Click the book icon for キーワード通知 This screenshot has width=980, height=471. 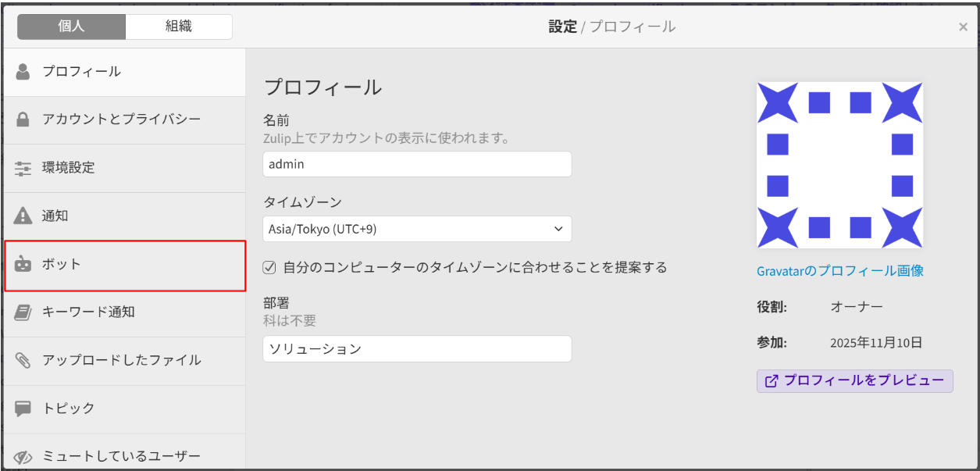23,312
